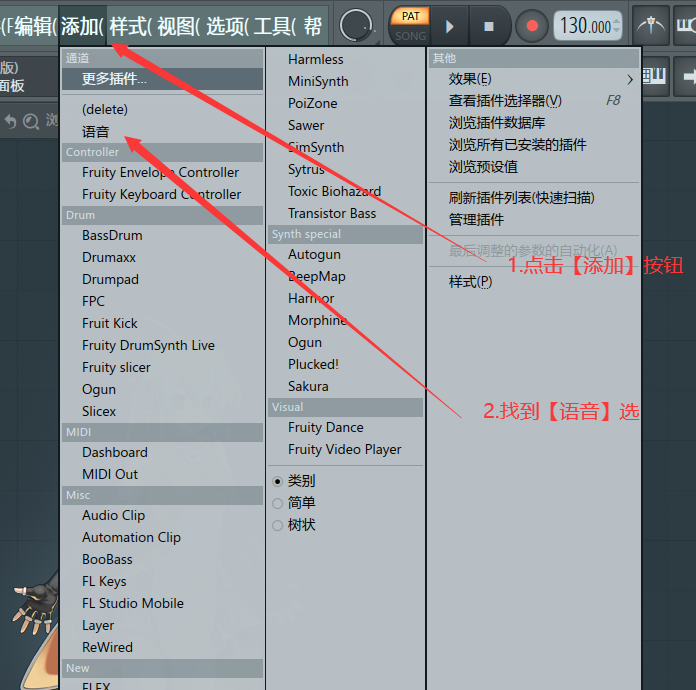Choose MiniSynth plugin
696x690 pixels.
coord(345,81)
